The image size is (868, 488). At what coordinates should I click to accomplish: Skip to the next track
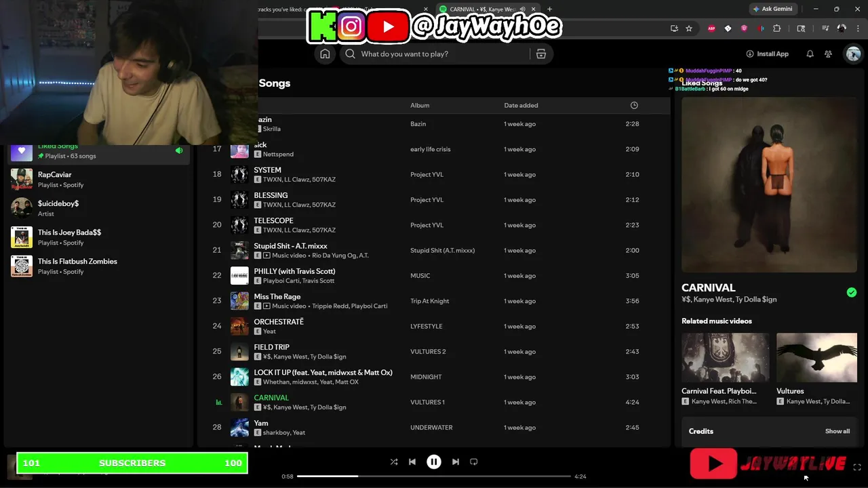coord(456,462)
